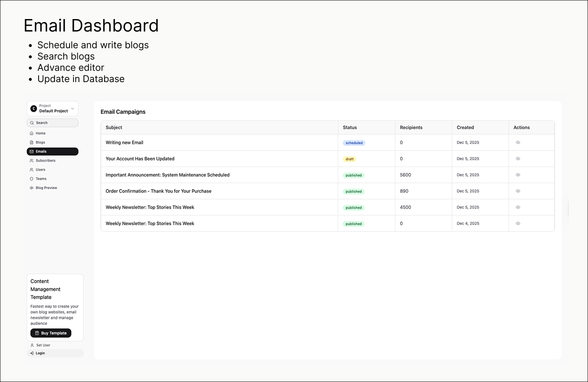Click the Emails envelope icon
Viewport: 588px width, 382px height.
tap(32, 151)
